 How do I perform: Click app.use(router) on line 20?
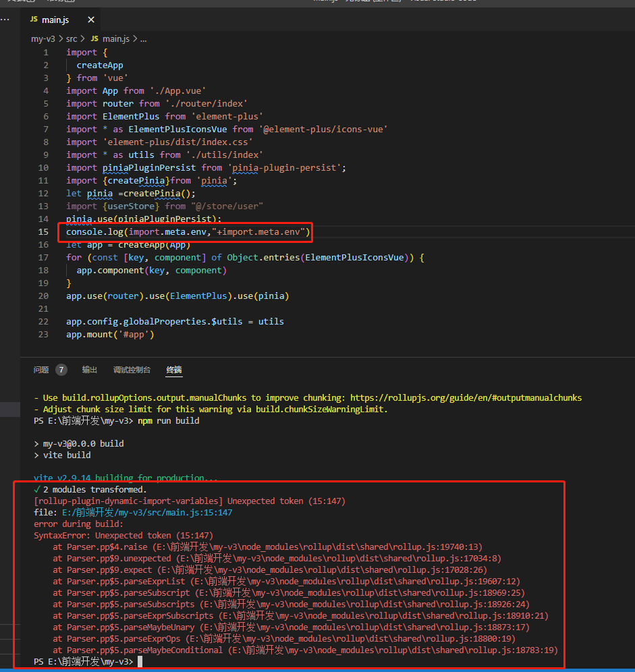coord(105,296)
